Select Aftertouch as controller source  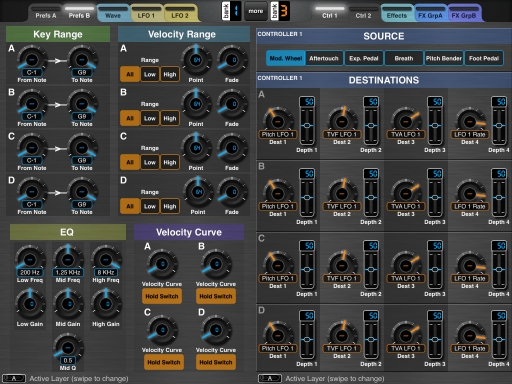tap(324, 58)
